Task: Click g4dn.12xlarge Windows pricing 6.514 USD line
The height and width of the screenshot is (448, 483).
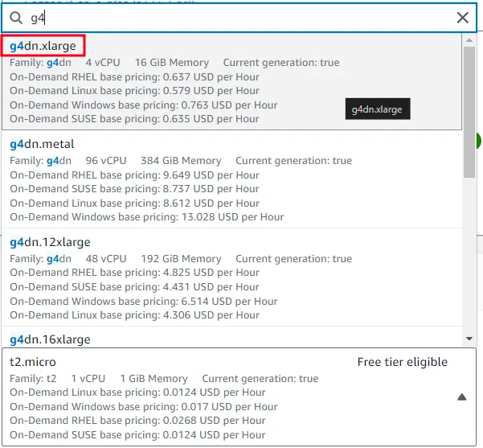Action: 144,301
